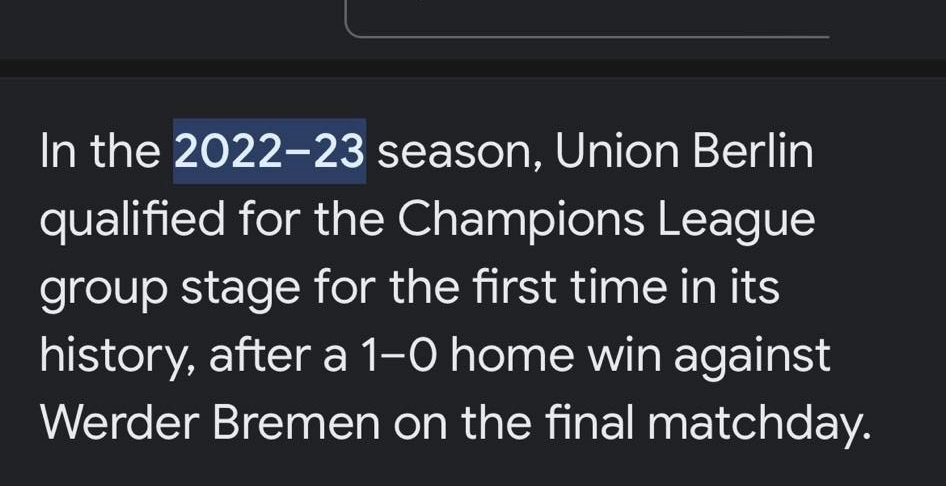The image size is (946, 486).
Task: Click the words "home win"
Action: [557, 356]
